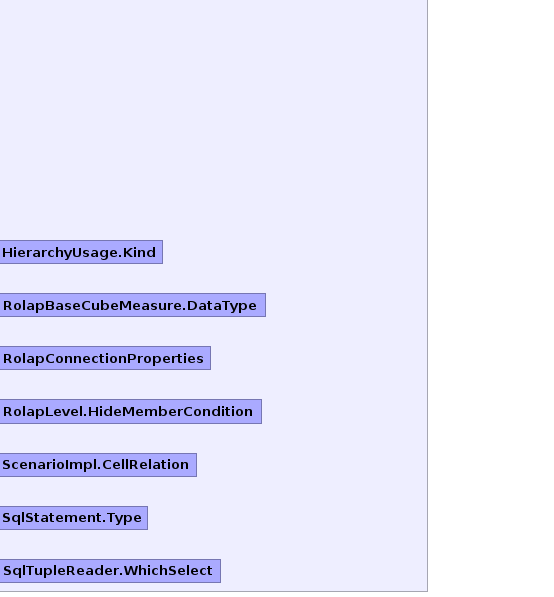This screenshot has width=554, height=597.
Task: Click the word Type in the SqlStatement box
Action: click(124, 518)
